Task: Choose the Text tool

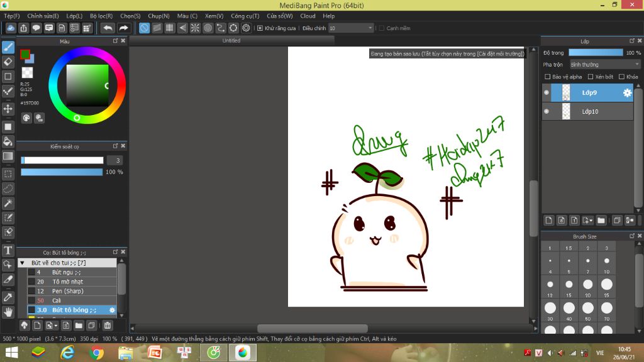Action: (x=8, y=250)
